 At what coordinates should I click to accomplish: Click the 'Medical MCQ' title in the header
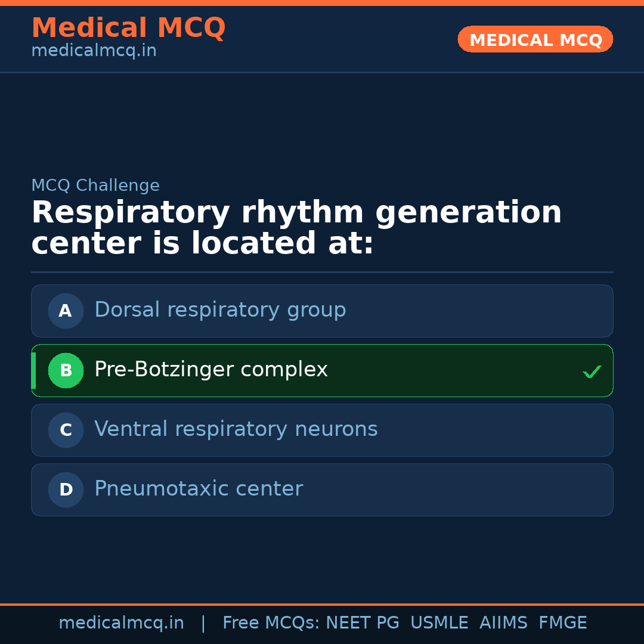coord(128,28)
